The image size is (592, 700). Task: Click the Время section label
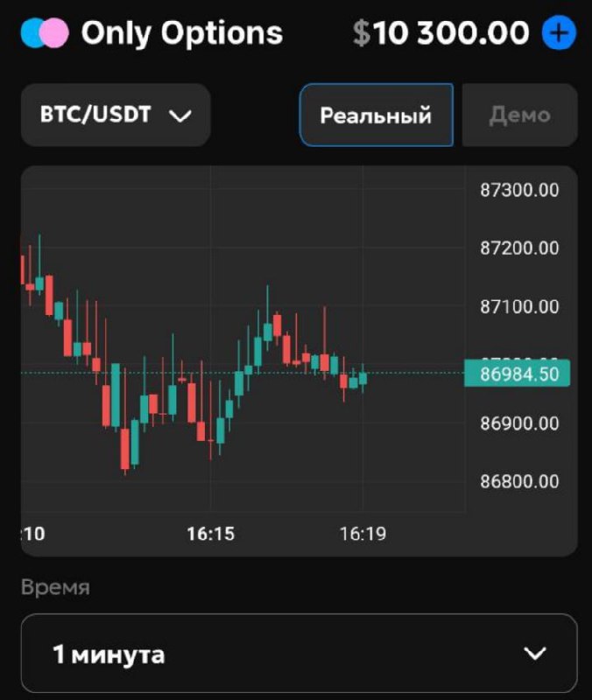(x=55, y=587)
